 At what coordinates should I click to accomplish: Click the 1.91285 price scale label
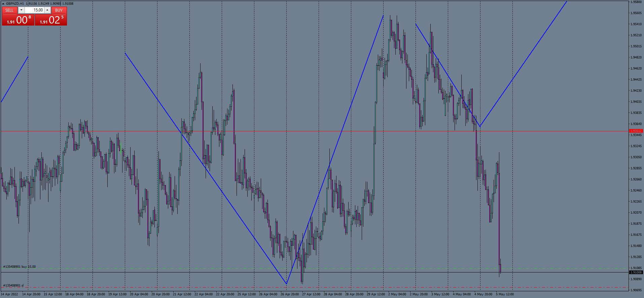[636, 257]
